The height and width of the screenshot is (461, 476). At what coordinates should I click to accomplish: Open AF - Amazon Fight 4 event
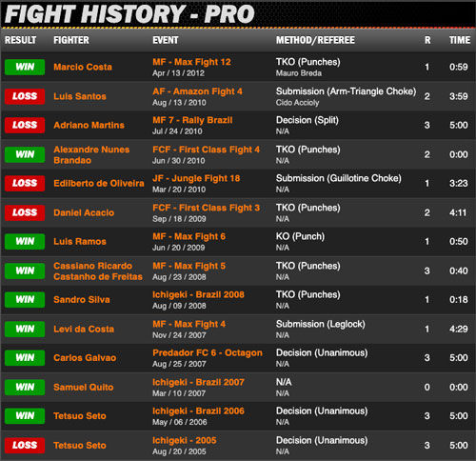pos(197,91)
